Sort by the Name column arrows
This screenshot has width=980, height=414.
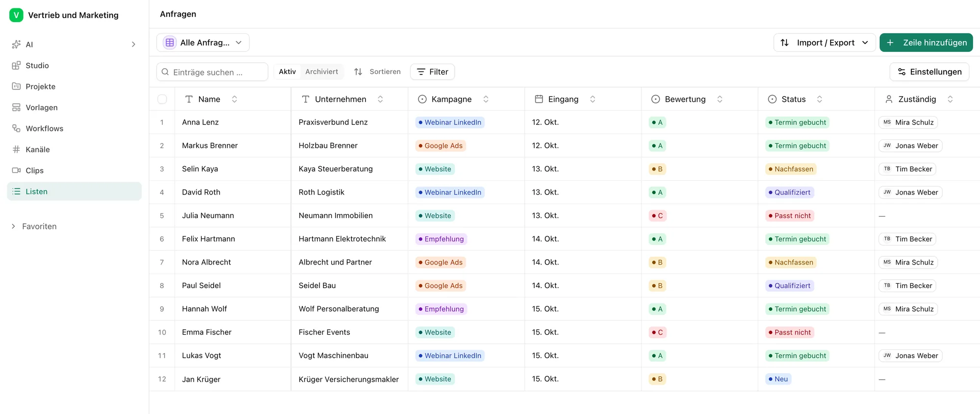[x=235, y=99]
